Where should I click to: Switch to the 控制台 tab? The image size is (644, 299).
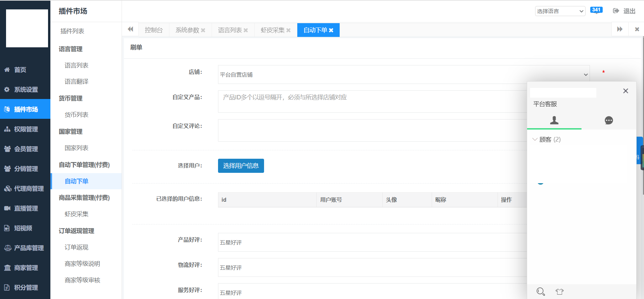154,30
